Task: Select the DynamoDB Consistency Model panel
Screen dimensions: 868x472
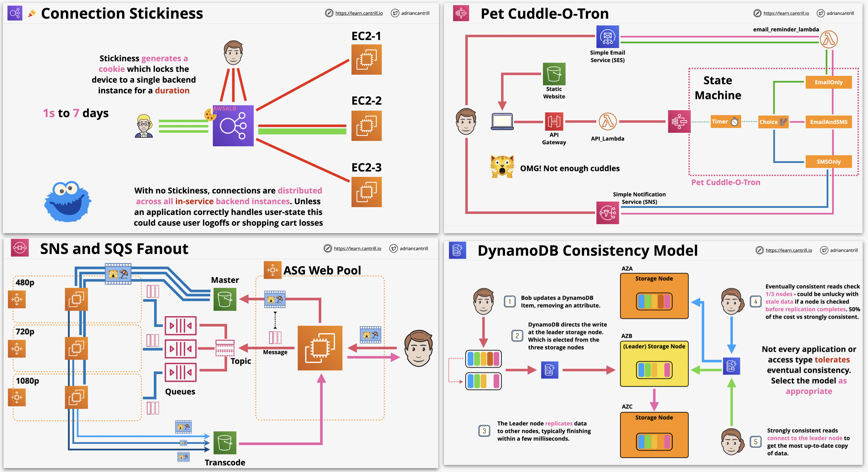Action: pos(651,355)
